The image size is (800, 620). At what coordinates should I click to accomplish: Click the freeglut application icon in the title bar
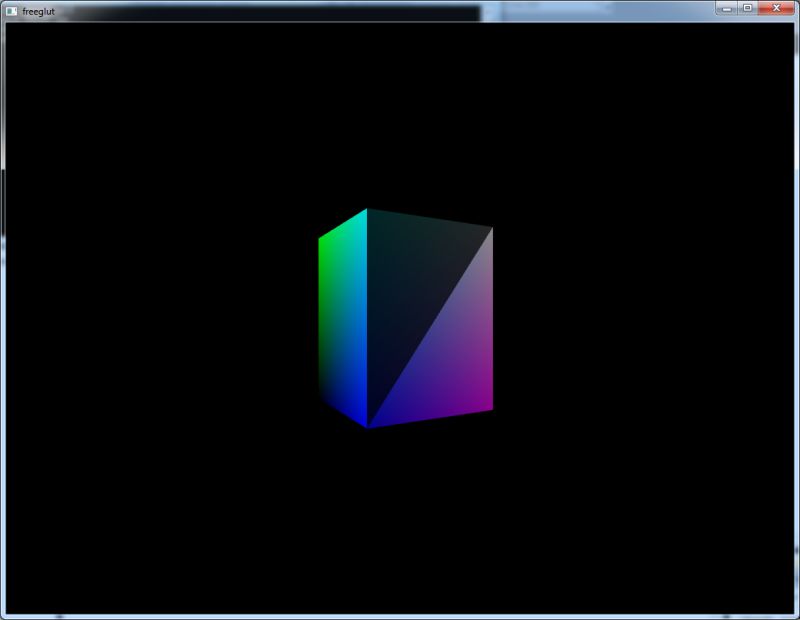pos(12,11)
